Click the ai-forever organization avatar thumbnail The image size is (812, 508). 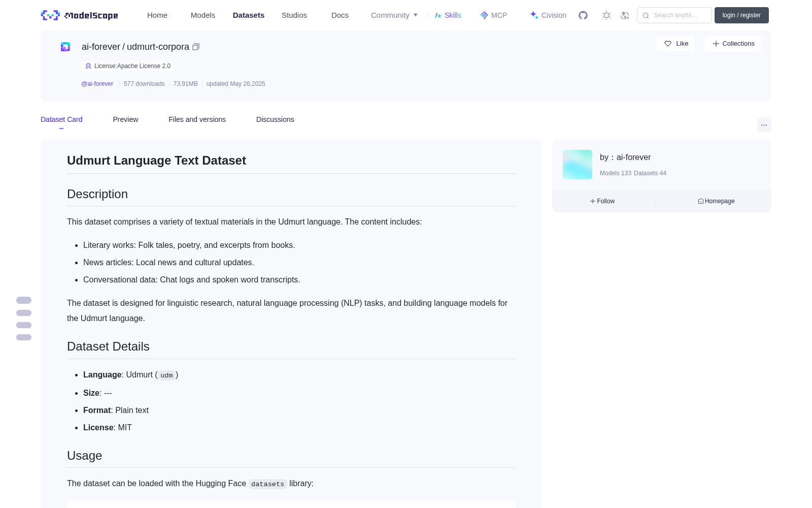click(x=578, y=165)
